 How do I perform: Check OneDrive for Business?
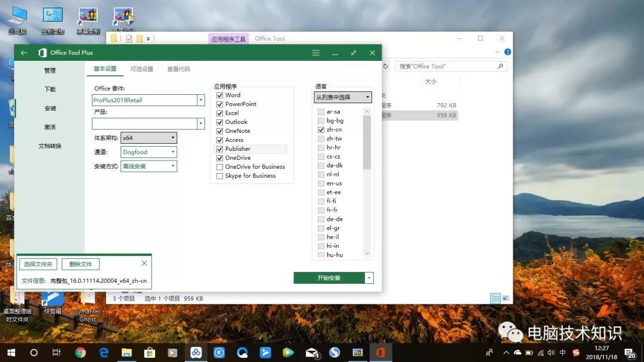tap(219, 167)
